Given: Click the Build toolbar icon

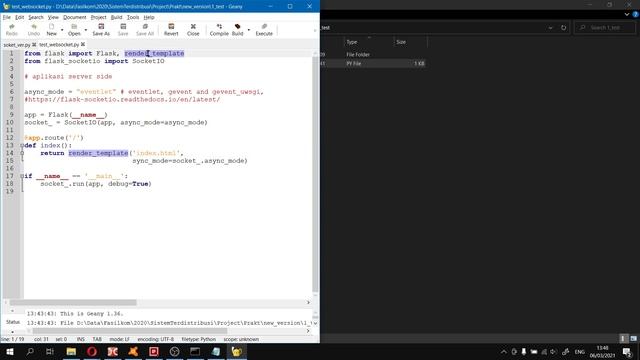Looking at the screenshot, I should click(x=237, y=30).
